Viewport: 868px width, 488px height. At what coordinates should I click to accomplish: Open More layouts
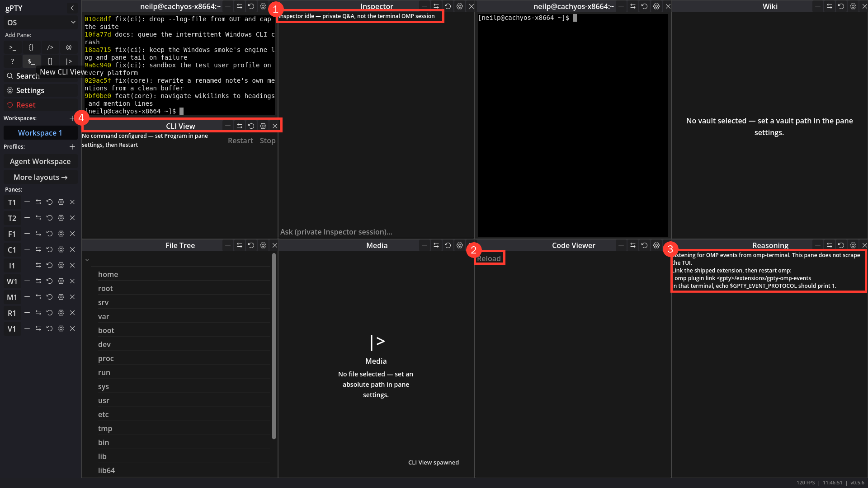[x=40, y=177]
